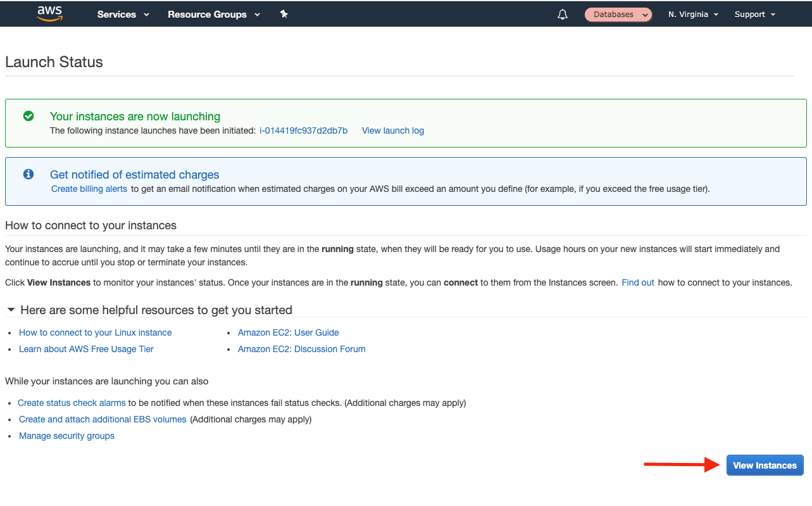Click Find out how to connect
Image resolution: width=812 pixels, height=506 pixels.
[637, 282]
